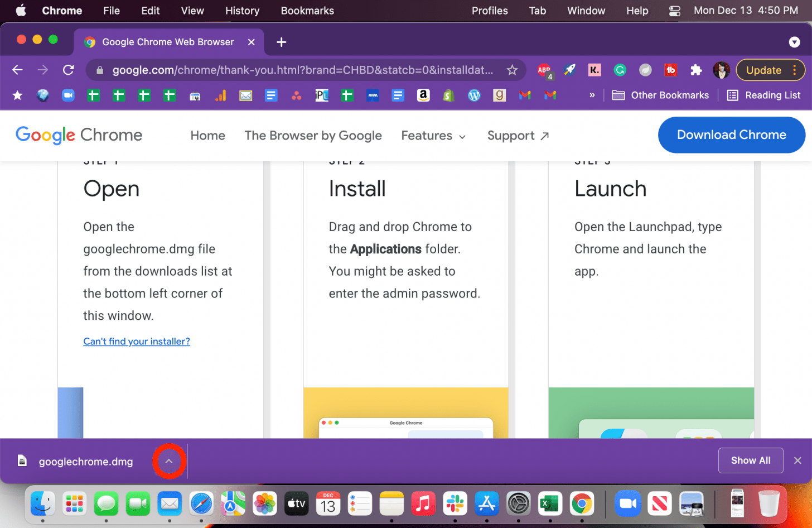Open the Grammarly extension
This screenshot has width=812, height=528.
620,70
